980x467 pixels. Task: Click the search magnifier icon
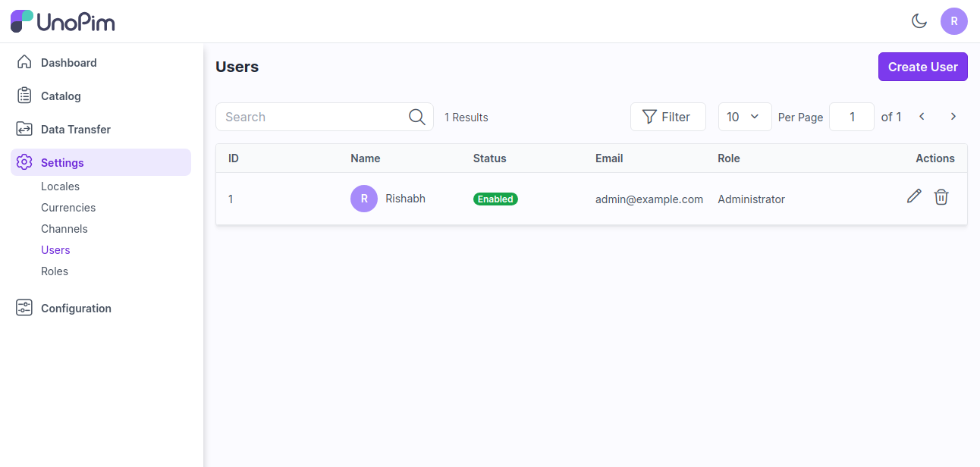416,117
